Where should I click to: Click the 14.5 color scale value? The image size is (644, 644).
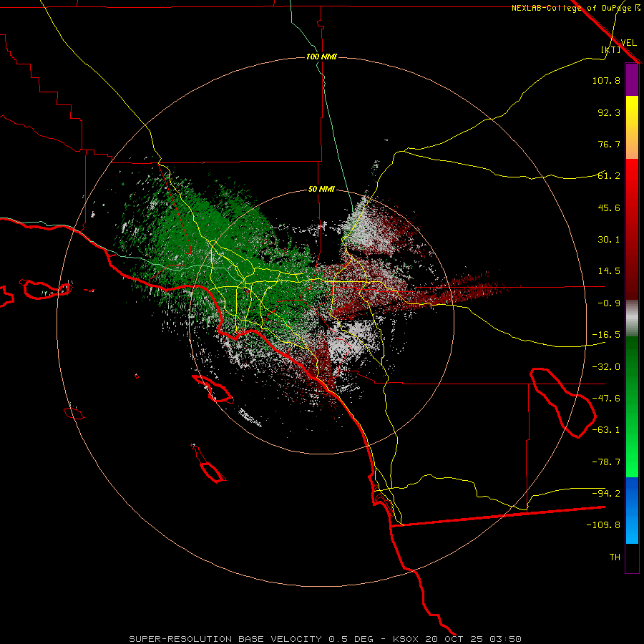(609, 271)
